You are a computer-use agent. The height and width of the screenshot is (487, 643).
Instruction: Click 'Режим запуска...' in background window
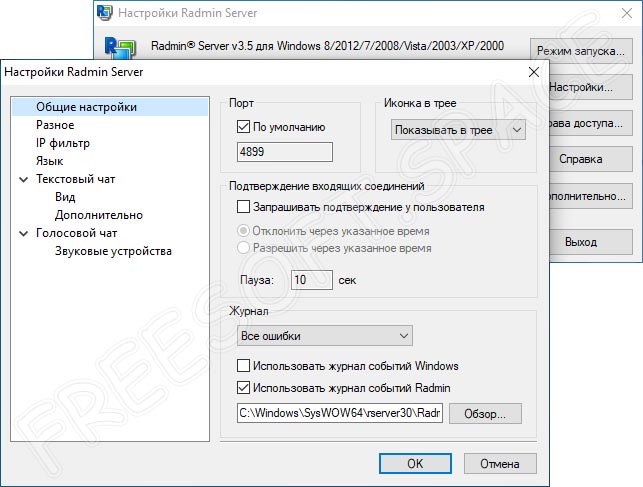point(581,51)
